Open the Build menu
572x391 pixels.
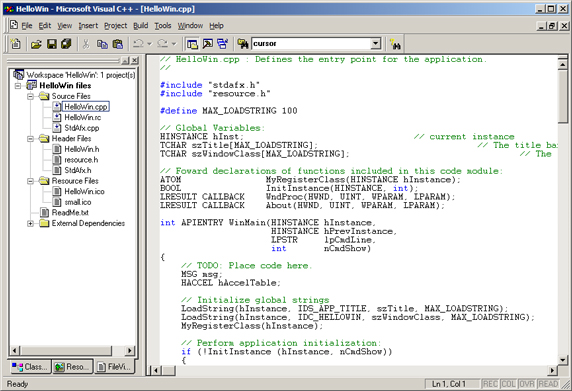[140, 26]
